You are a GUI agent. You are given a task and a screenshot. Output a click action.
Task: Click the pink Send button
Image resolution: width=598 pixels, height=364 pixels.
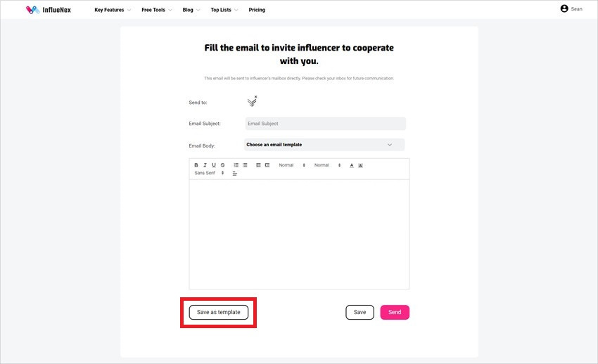(x=395, y=312)
